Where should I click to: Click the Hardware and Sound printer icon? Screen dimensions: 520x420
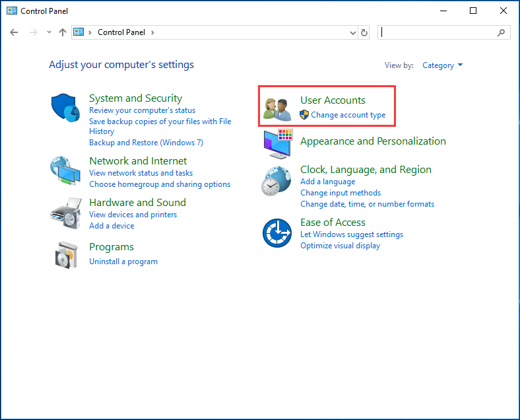[66, 213]
